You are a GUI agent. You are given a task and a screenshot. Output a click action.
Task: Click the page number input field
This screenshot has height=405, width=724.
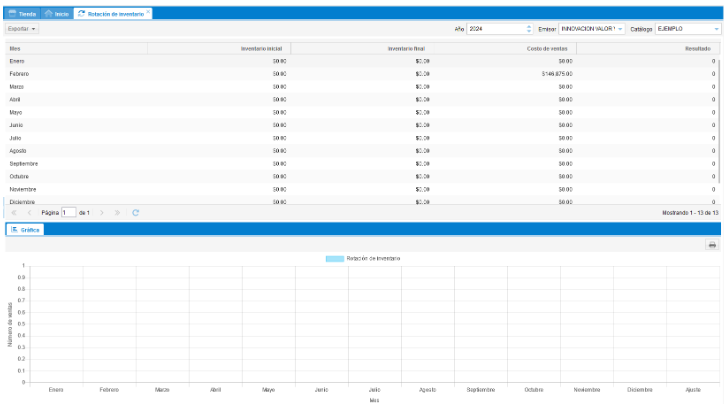tap(68, 212)
